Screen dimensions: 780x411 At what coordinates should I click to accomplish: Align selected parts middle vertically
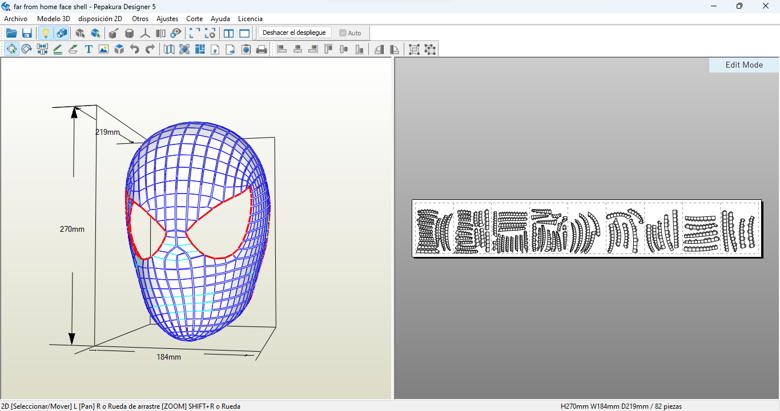pyautogui.click(x=344, y=49)
